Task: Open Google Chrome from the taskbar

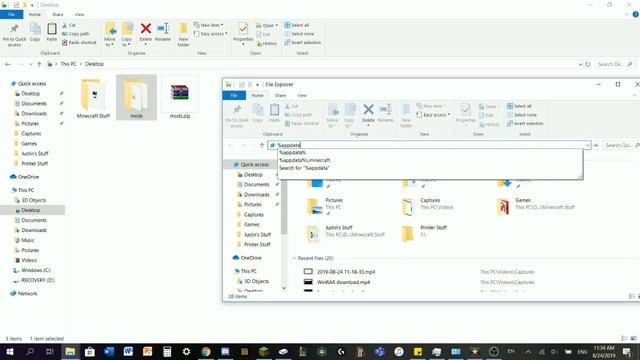Action: (x=206, y=351)
